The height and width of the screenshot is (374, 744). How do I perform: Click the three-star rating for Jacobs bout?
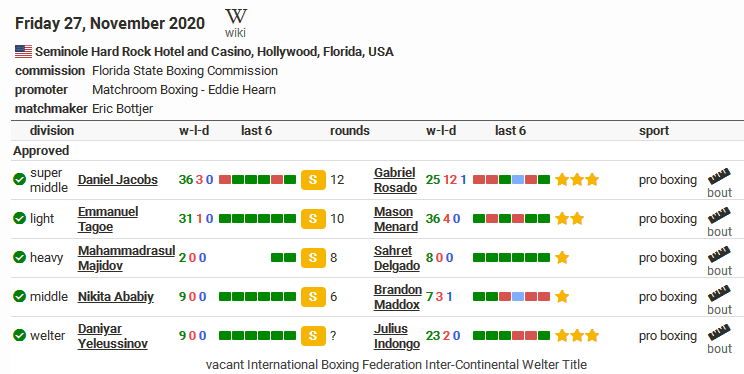[577, 179]
